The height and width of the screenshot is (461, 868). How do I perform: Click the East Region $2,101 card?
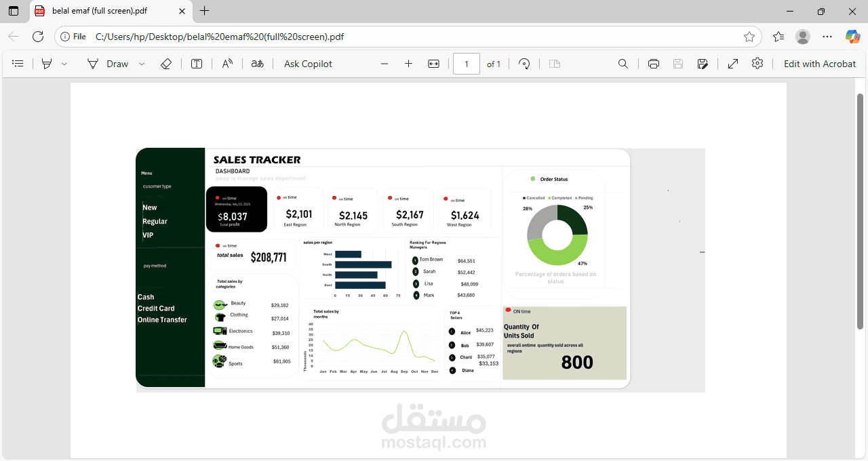[x=299, y=209]
